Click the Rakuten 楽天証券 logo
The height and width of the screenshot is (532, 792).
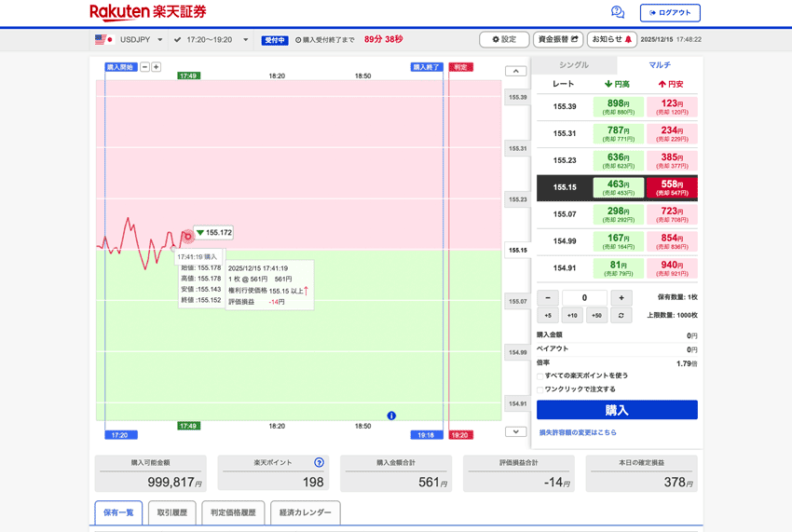coord(148,12)
